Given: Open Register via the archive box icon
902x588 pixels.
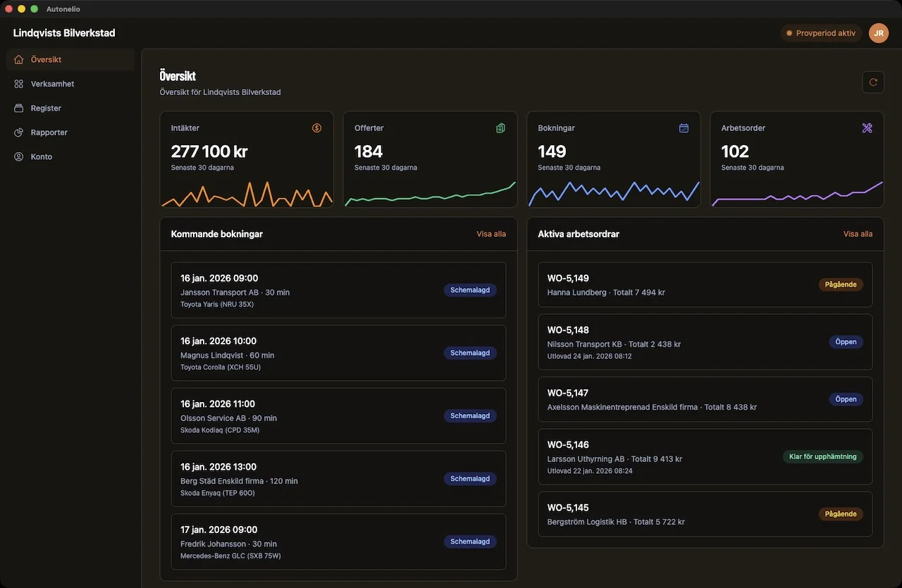Looking at the screenshot, I should coord(18,108).
